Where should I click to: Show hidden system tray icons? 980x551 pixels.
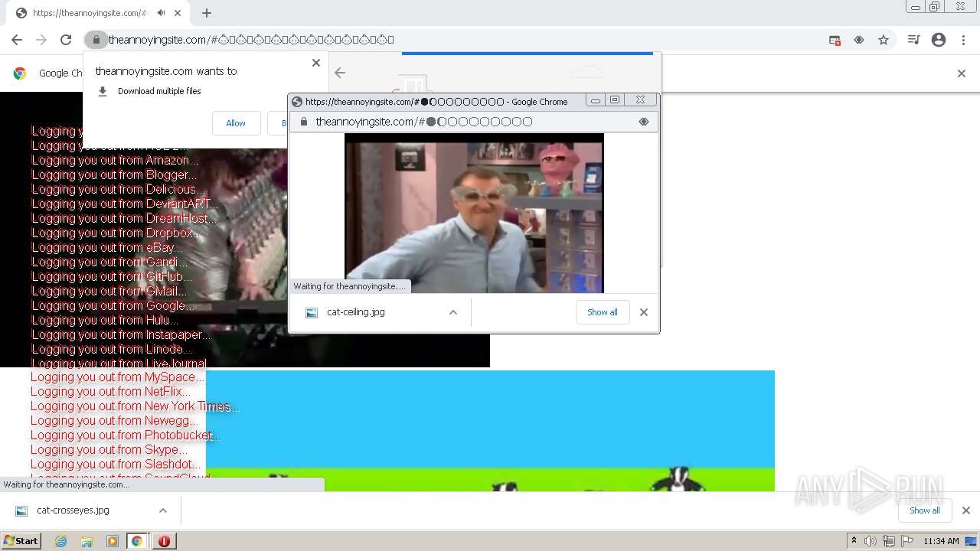[854, 541]
